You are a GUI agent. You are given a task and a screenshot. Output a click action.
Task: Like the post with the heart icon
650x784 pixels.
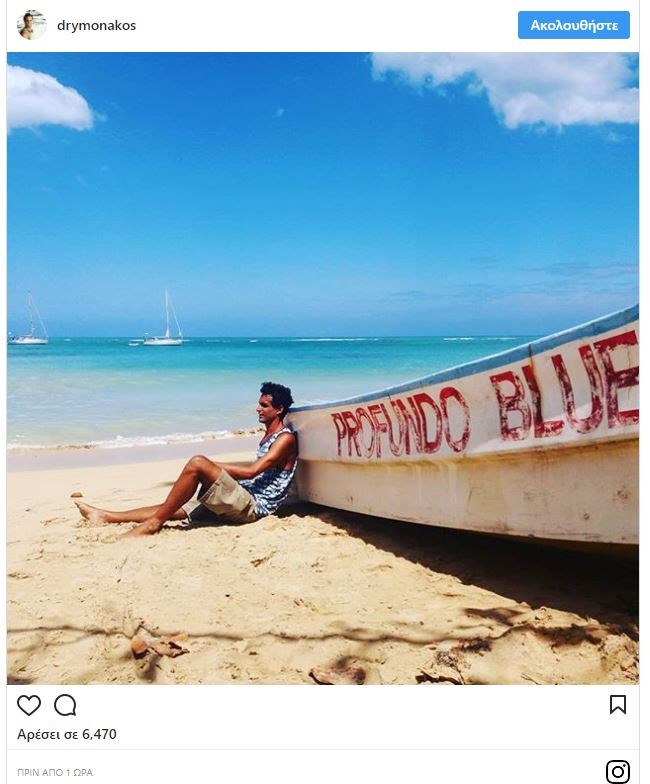28,706
